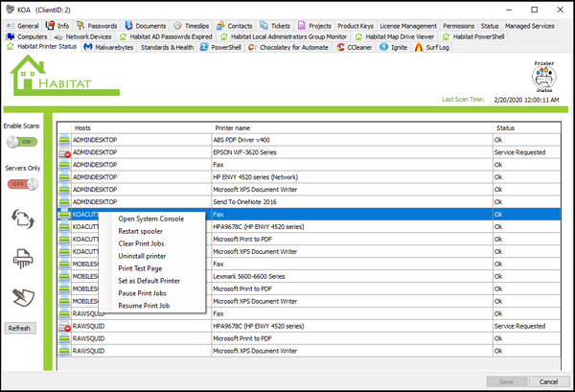The image size is (575, 392).
Task: Click printer icon in Lexmark 5600-6600 row
Action: click(64, 276)
